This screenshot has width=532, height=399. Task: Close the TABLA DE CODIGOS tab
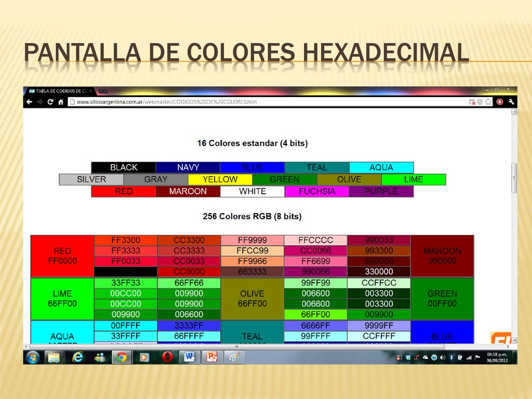(90, 91)
